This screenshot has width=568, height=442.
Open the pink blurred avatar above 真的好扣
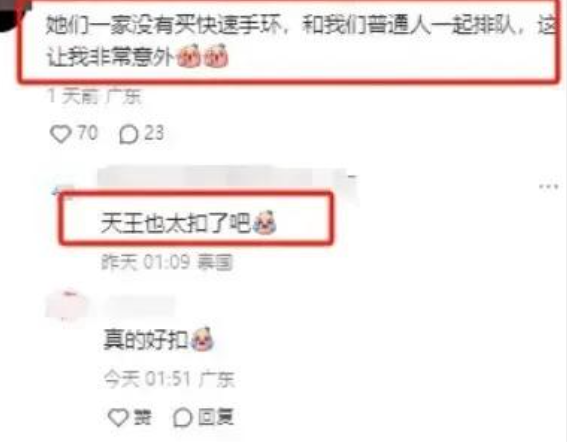coord(67,307)
